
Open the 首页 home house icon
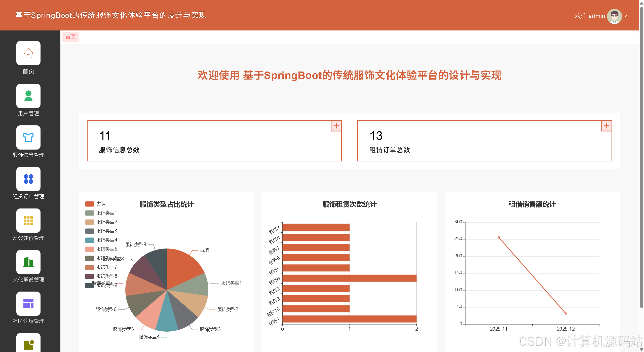pos(28,53)
